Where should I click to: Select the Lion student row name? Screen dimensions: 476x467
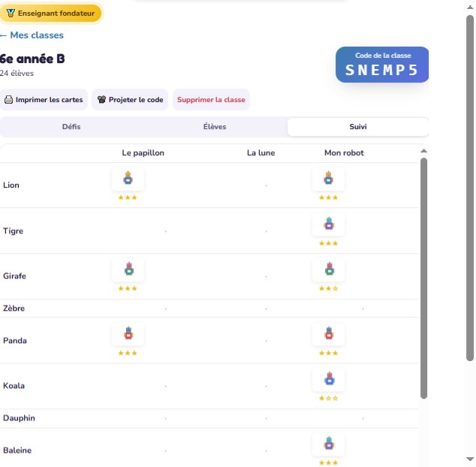tap(11, 185)
